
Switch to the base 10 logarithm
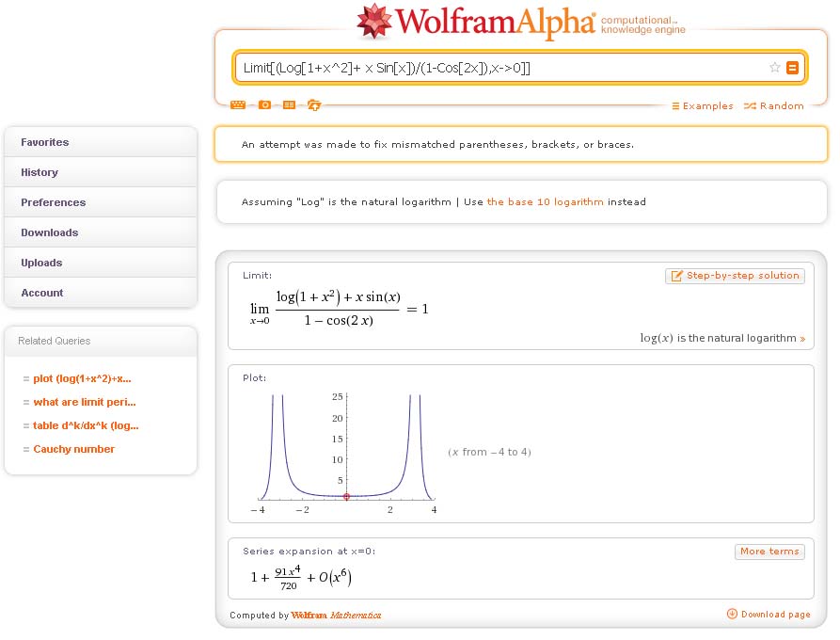tap(545, 202)
